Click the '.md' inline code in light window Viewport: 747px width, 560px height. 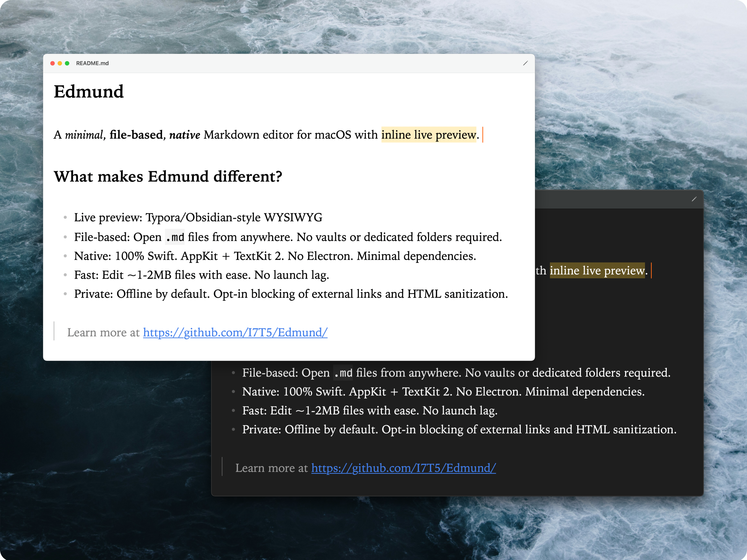coord(175,237)
